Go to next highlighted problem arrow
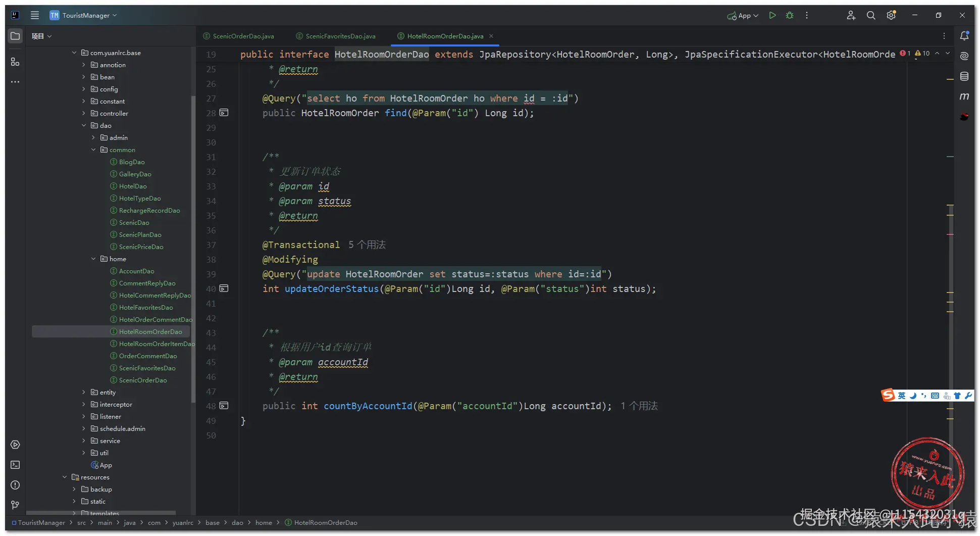 click(x=948, y=53)
